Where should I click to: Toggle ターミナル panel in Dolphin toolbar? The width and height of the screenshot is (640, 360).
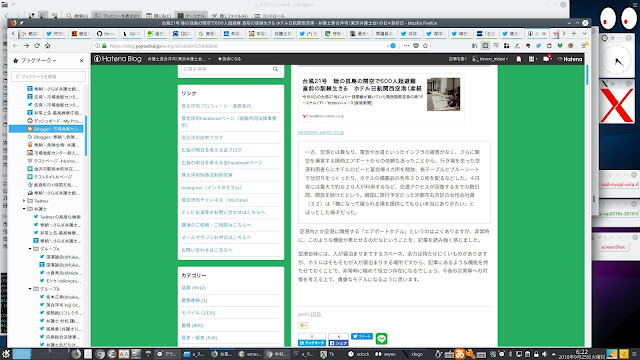191,16
